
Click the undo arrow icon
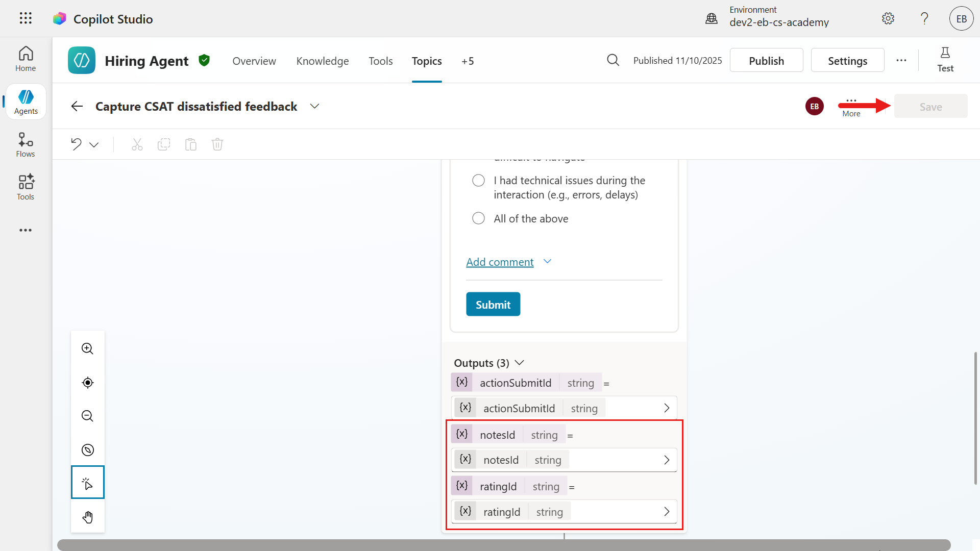click(77, 144)
